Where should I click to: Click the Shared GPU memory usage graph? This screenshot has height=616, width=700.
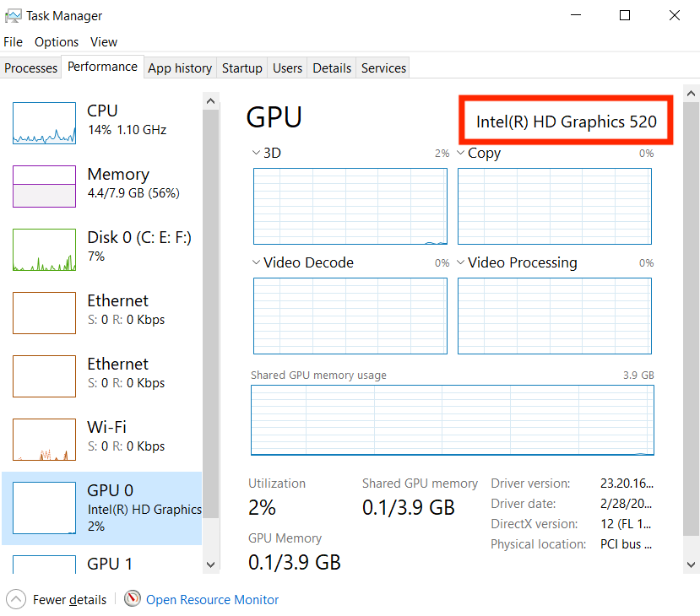pyautogui.click(x=453, y=420)
